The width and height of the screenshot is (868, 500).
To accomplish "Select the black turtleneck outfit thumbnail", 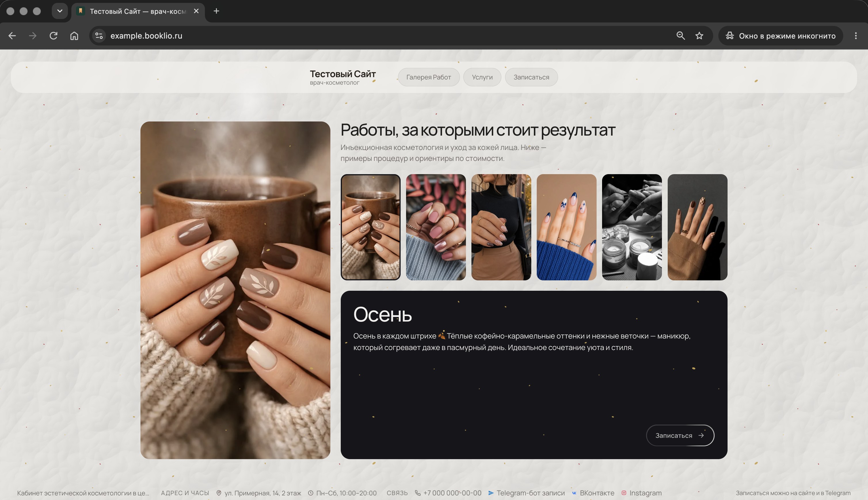I will pyautogui.click(x=501, y=227).
